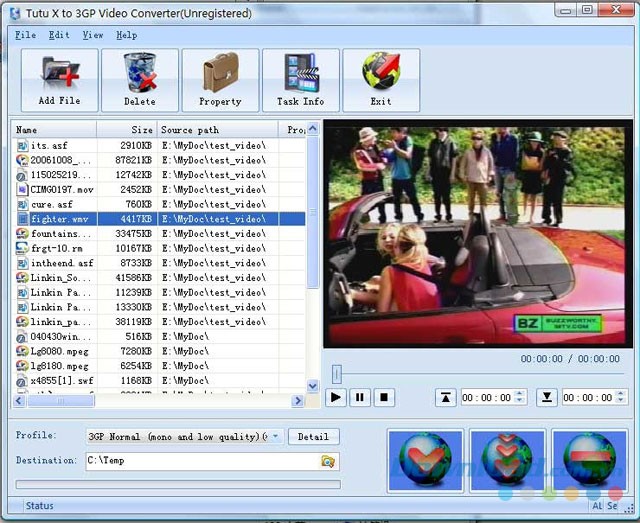Click the Detail button
640x523 pixels.
coord(313,437)
